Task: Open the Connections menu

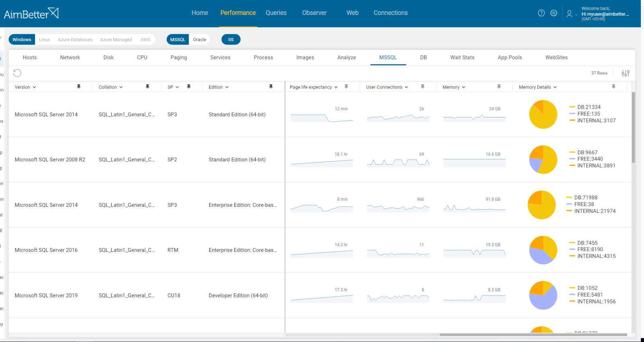Action: (x=391, y=13)
